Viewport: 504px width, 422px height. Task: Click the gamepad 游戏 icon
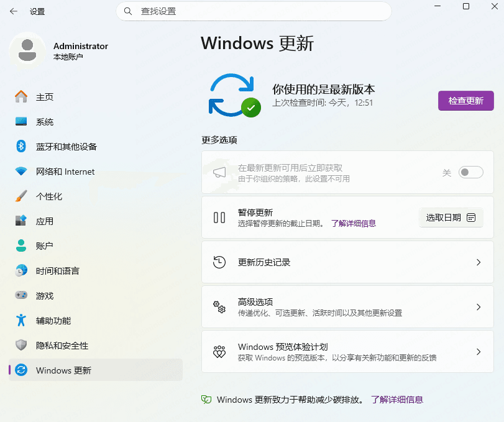click(x=21, y=295)
